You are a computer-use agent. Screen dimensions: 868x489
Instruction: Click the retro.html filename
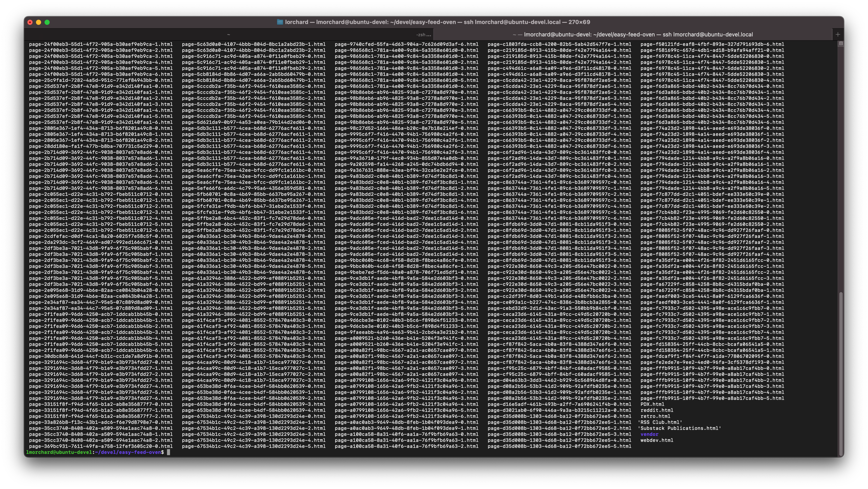(x=655, y=416)
